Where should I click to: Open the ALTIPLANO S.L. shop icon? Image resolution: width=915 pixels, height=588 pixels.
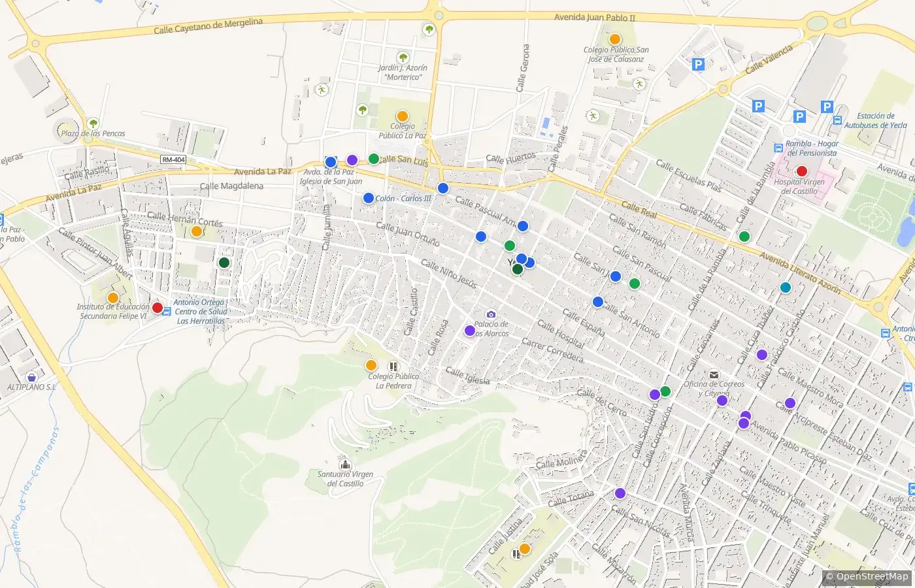click(x=31, y=377)
